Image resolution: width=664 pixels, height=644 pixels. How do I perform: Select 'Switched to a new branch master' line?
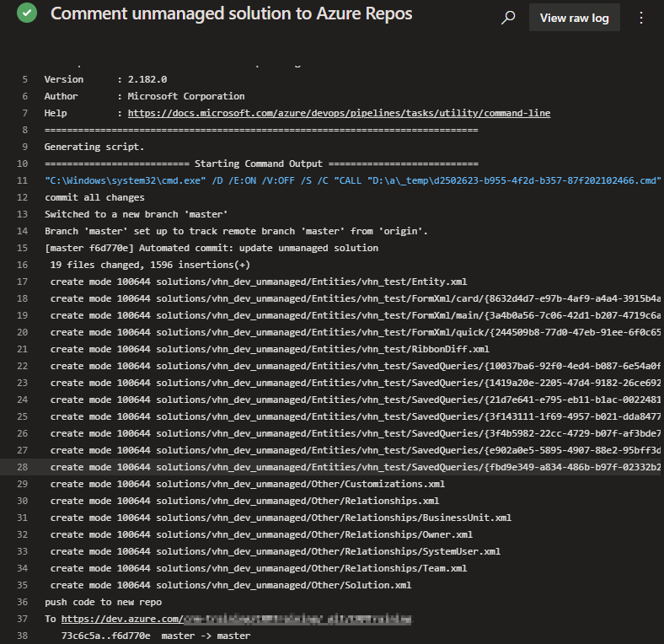136,214
